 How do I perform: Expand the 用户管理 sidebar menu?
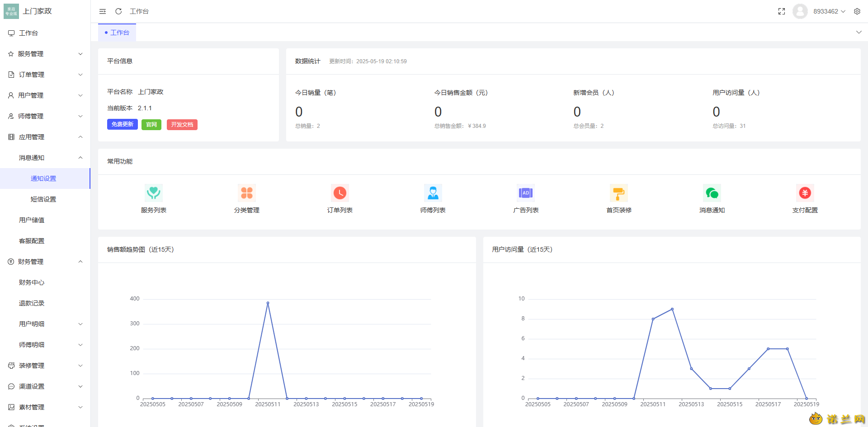(45, 95)
